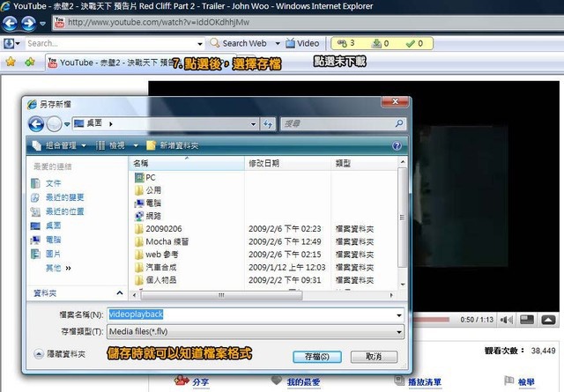
Task: Open the toolbar search box dropdown arrow
Action: (x=200, y=44)
